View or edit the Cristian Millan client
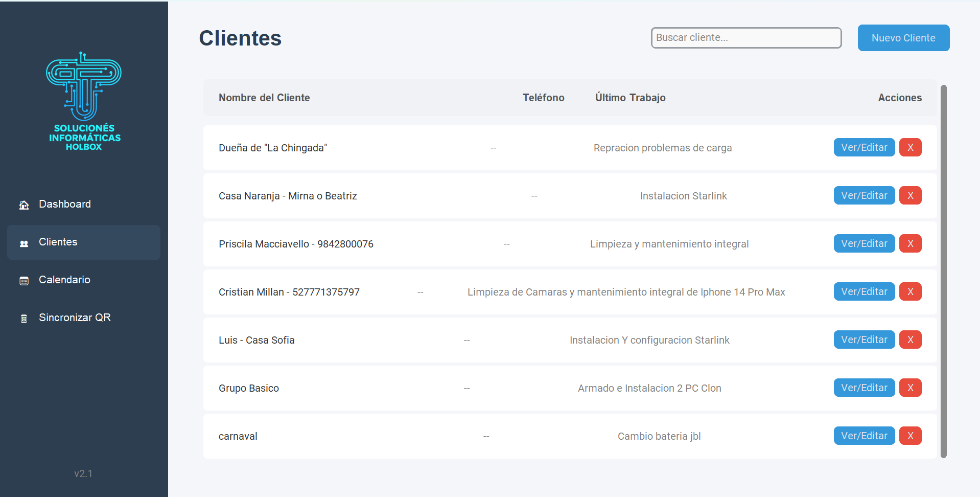Image resolution: width=980 pixels, height=497 pixels. [x=864, y=291]
